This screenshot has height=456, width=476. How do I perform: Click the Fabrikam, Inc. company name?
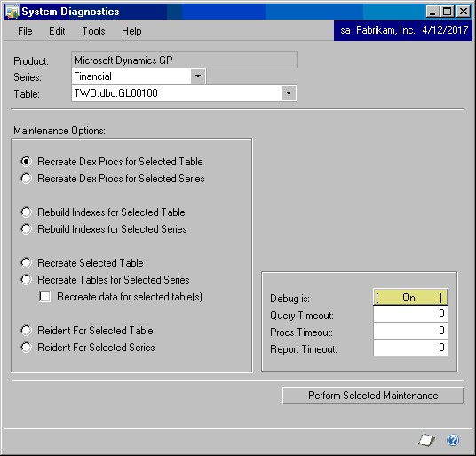click(x=385, y=30)
